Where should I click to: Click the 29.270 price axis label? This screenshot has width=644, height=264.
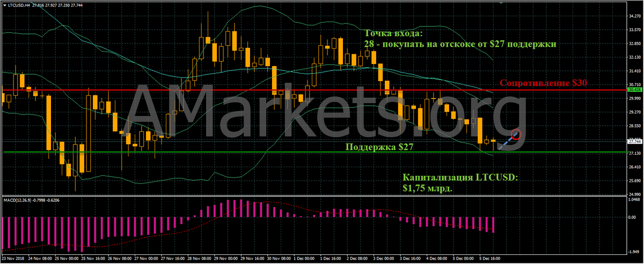point(634,112)
